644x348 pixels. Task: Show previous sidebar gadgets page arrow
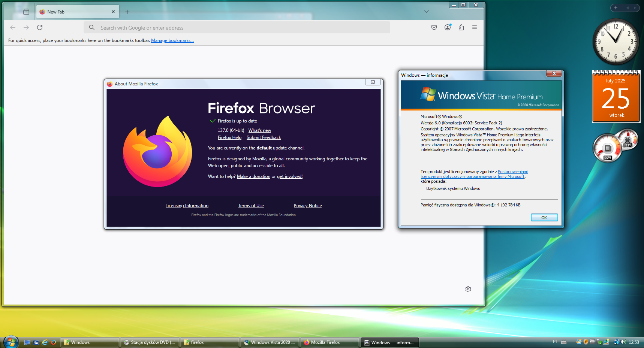tap(628, 8)
